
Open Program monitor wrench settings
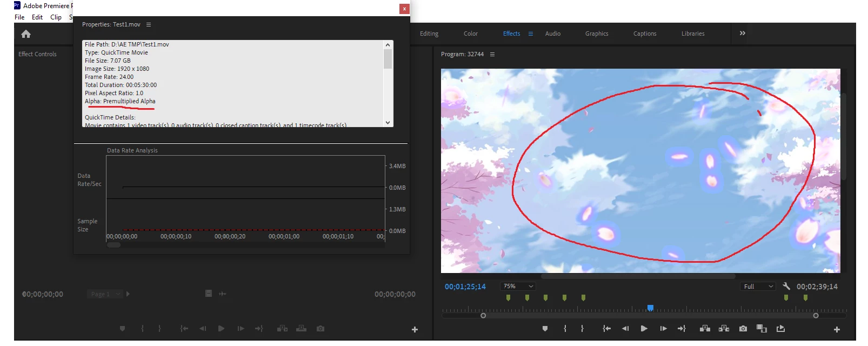click(786, 286)
